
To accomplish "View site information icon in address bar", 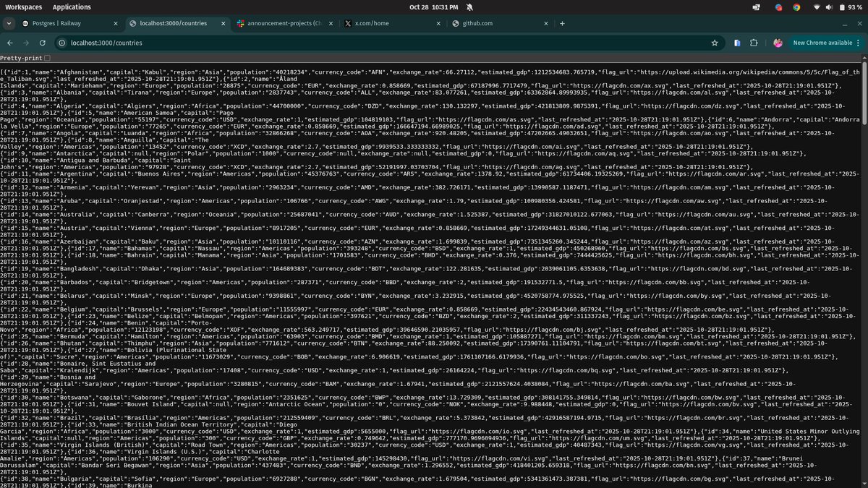I will (62, 43).
